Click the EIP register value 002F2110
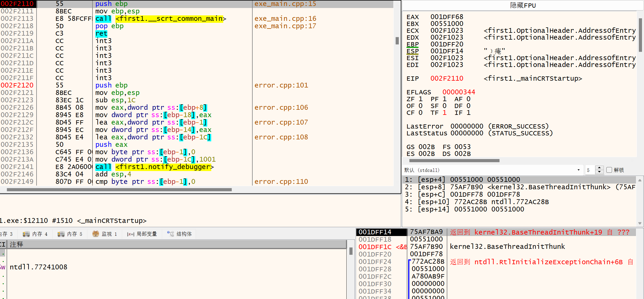The width and height of the screenshot is (644, 299). point(447,78)
